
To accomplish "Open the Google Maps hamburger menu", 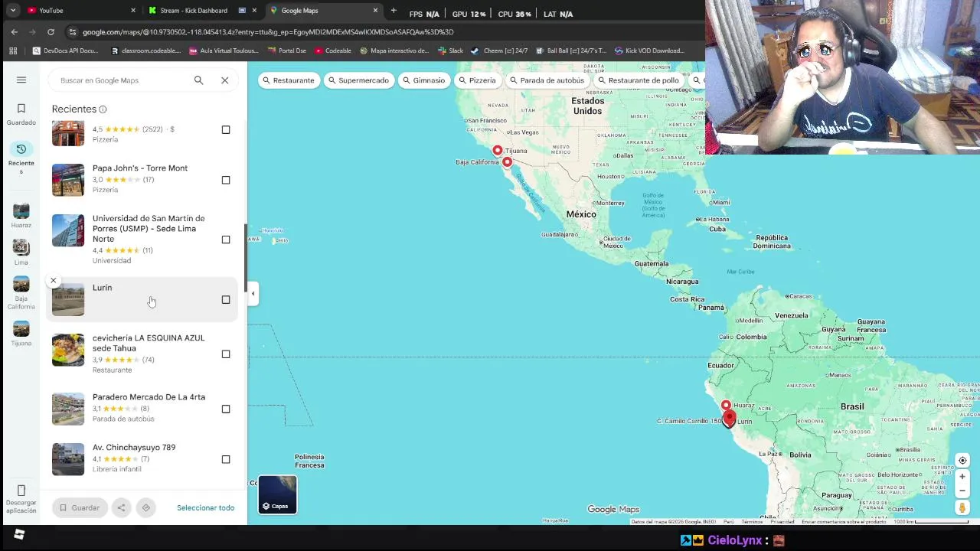I will [x=21, y=80].
